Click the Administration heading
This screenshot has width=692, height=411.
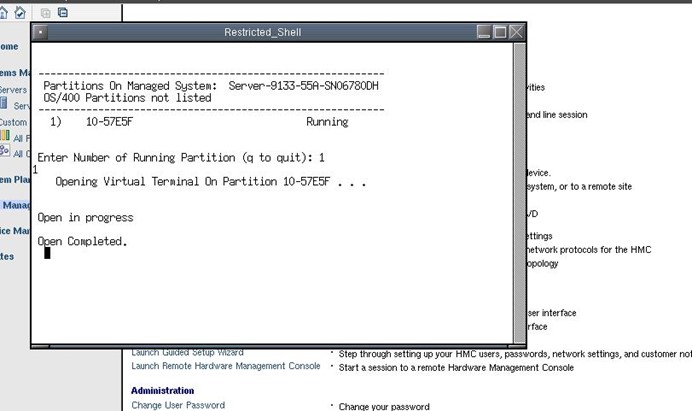(162, 391)
